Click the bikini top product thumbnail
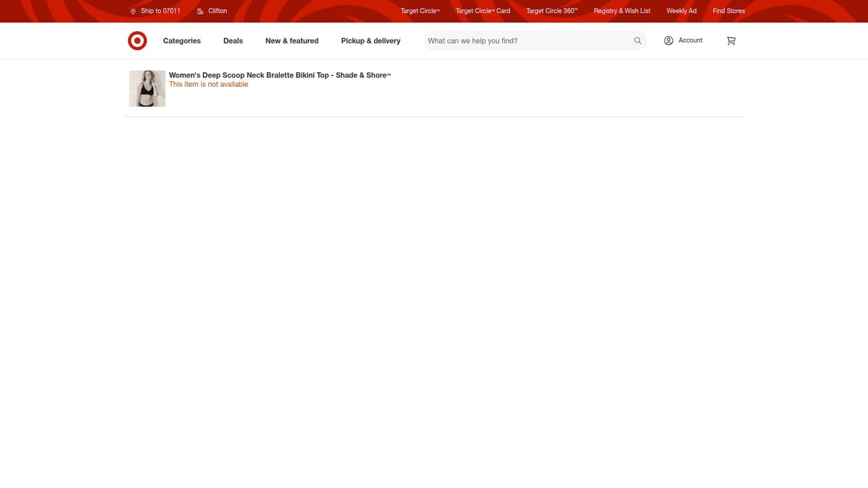Viewport: 868px width, 488px height. (x=148, y=88)
